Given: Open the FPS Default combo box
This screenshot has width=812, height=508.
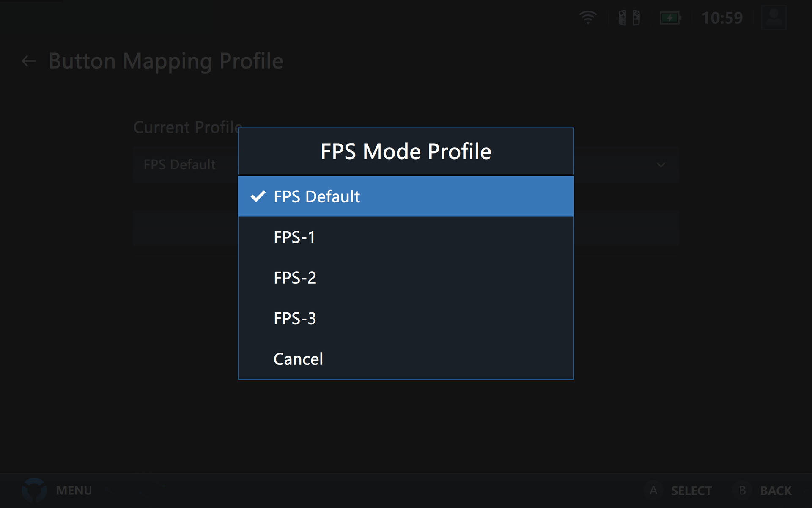Looking at the screenshot, I should coord(186,165).
